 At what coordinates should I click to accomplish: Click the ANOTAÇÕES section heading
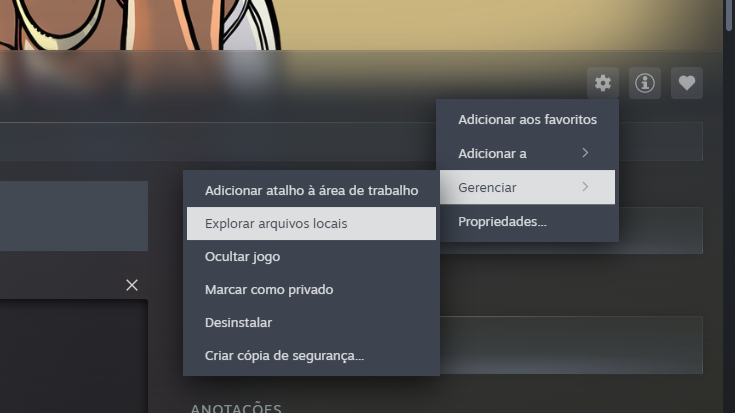click(x=236, y=408)
